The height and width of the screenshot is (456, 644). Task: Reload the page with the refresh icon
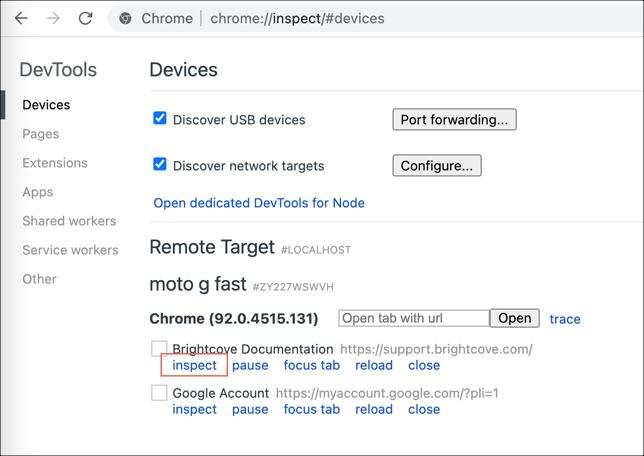coord(85,18)
